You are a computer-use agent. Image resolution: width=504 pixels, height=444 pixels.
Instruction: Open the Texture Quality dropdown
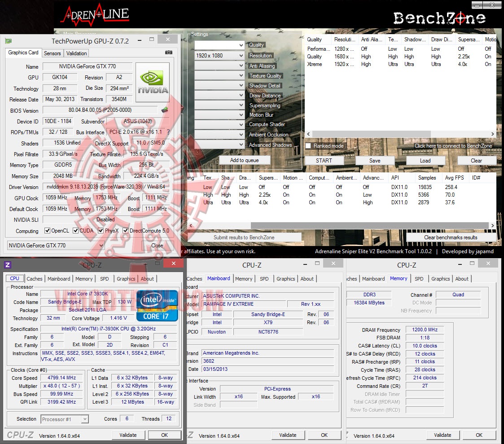click(x=219, y=75)
